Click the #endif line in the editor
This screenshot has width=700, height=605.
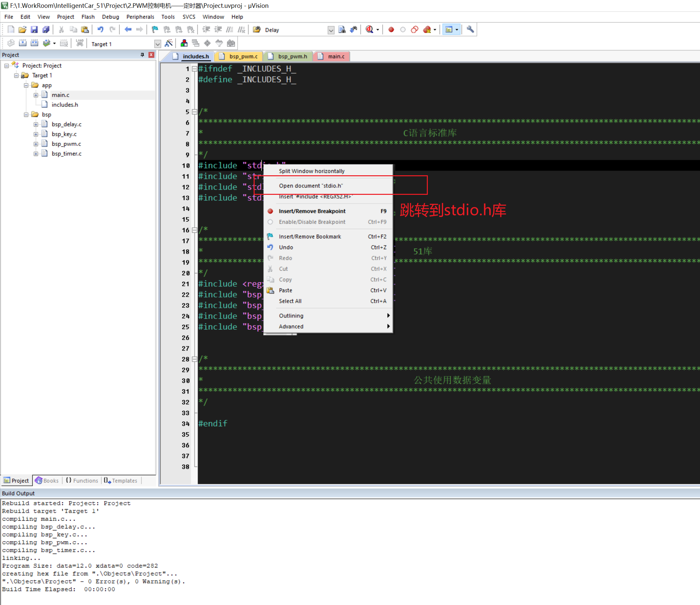tap(213, 424)
